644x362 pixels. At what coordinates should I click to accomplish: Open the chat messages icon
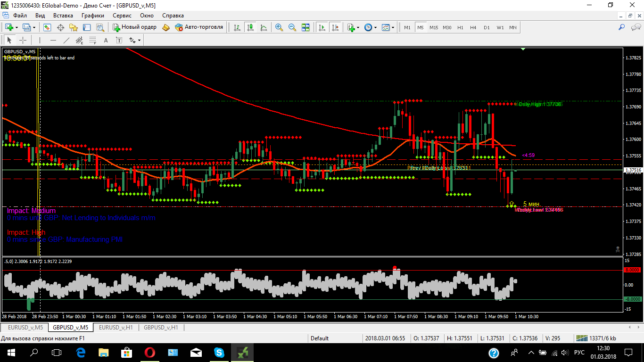click(x=635, y=27)
